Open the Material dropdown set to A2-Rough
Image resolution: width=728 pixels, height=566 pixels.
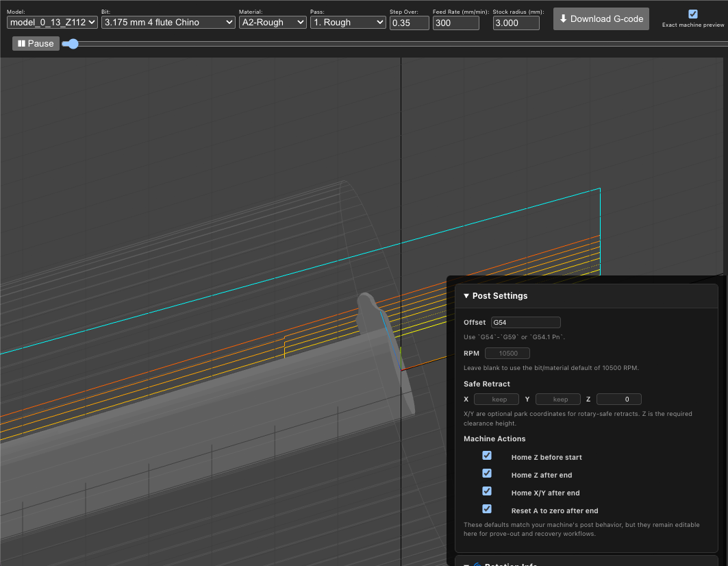[272, 23]
